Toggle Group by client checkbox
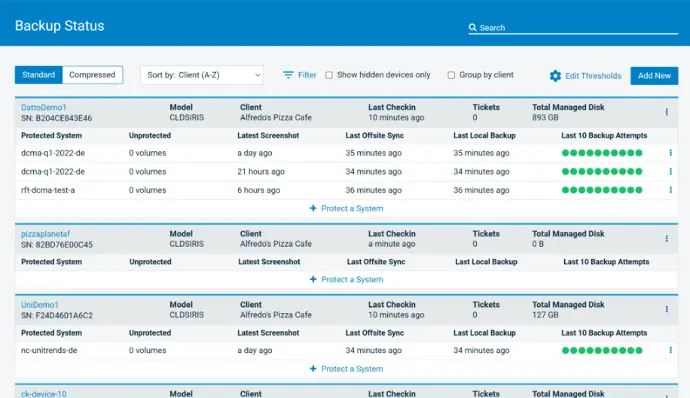 click(451, 75)
